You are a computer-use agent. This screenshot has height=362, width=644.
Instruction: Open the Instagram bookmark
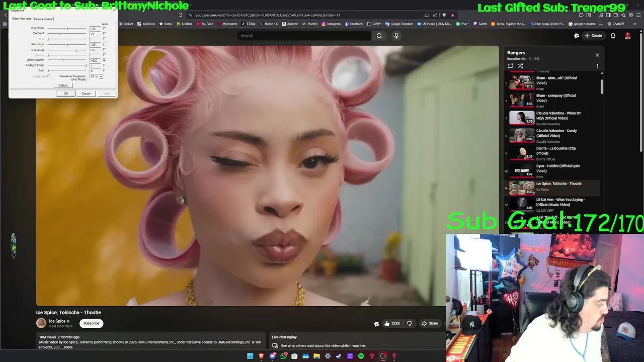(x=331, y=24)
